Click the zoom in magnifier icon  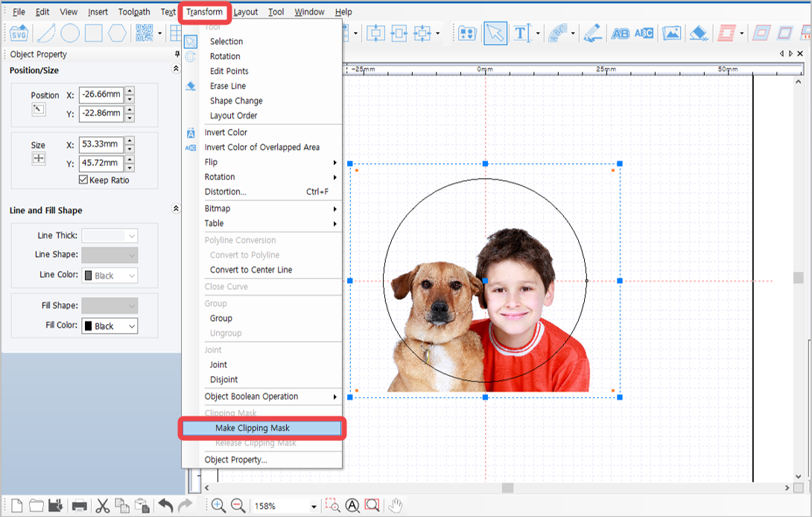coord(218,506)
